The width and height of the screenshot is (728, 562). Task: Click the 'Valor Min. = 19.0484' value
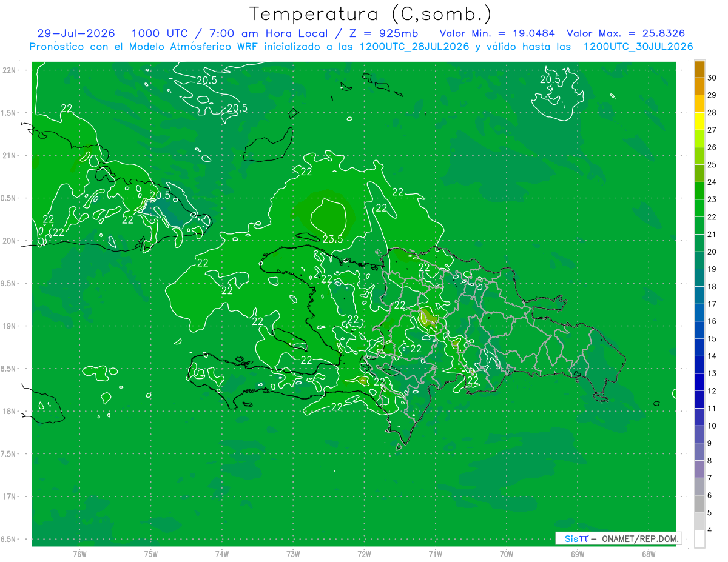[497, 33]
